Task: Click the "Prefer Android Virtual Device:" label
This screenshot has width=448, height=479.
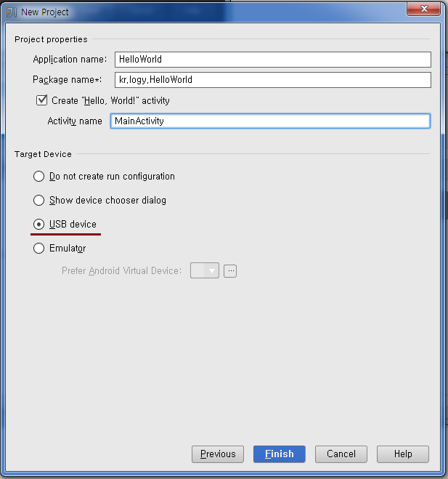Action: tap(122, 270)
